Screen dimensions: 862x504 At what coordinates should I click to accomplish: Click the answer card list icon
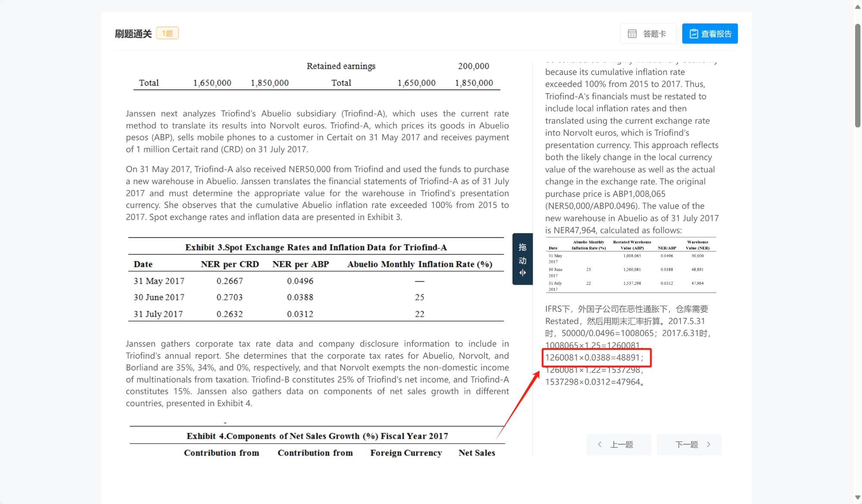[632, 34]
